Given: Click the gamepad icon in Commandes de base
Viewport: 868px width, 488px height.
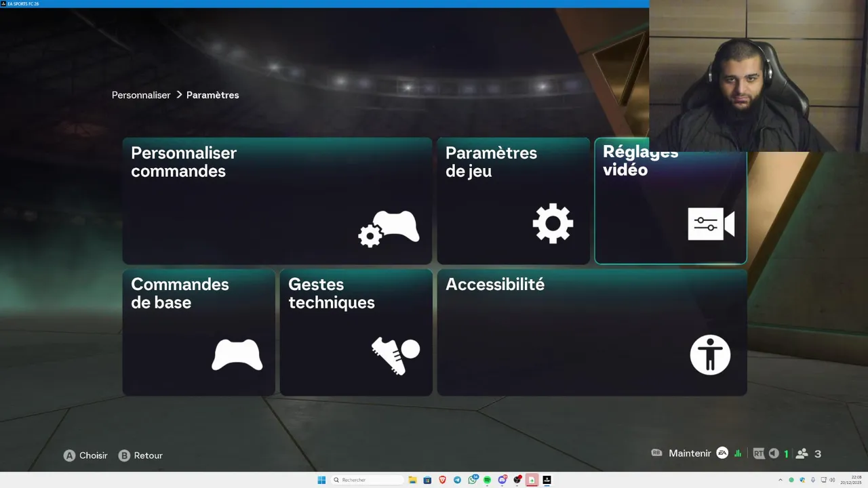Looking at the screenshot, I should 237,354.
